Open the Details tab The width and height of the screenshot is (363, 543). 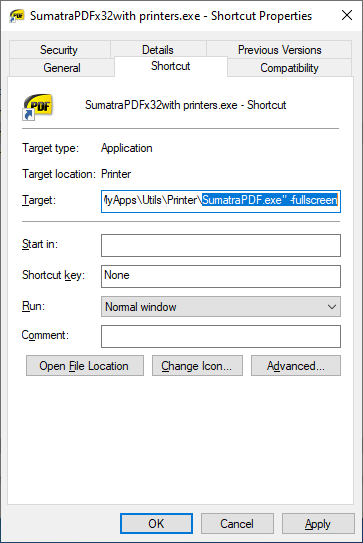coord(158,50)
